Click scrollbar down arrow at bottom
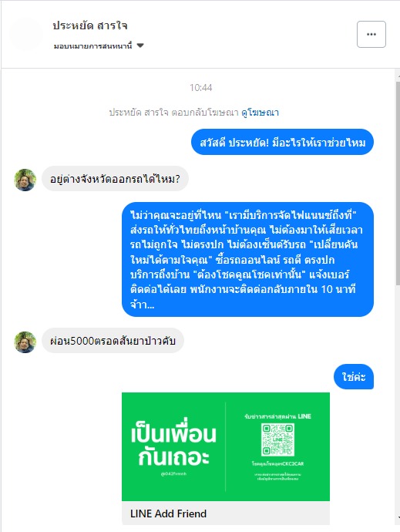The width and height of the screenshot is (400, 532). [398, 518]
